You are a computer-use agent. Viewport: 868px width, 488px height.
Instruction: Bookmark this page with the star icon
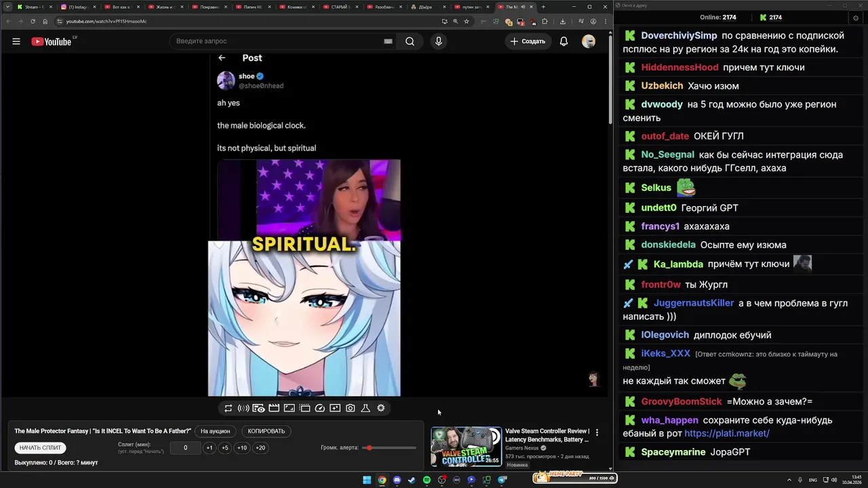click(467, 21)
